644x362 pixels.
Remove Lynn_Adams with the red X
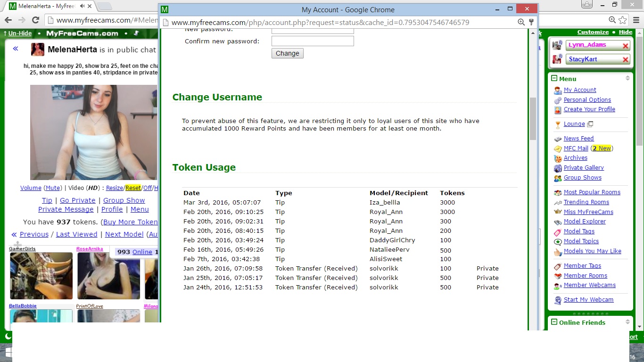[626, 46]
